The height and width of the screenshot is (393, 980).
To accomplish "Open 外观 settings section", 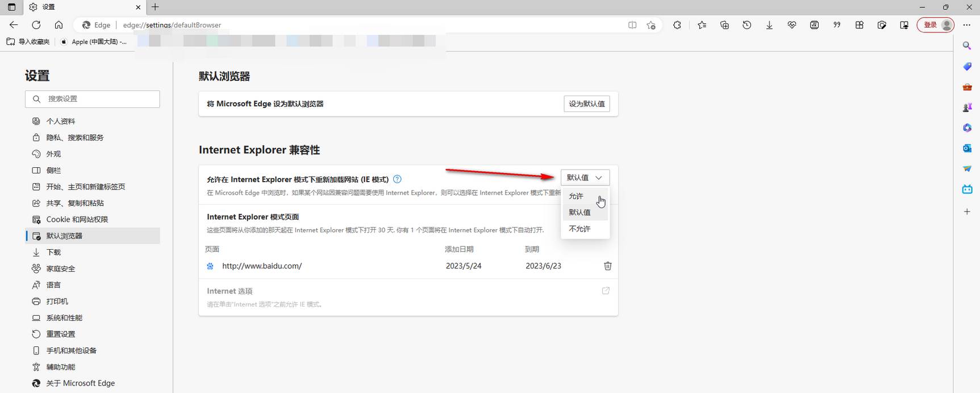I will tap(93, 154).
